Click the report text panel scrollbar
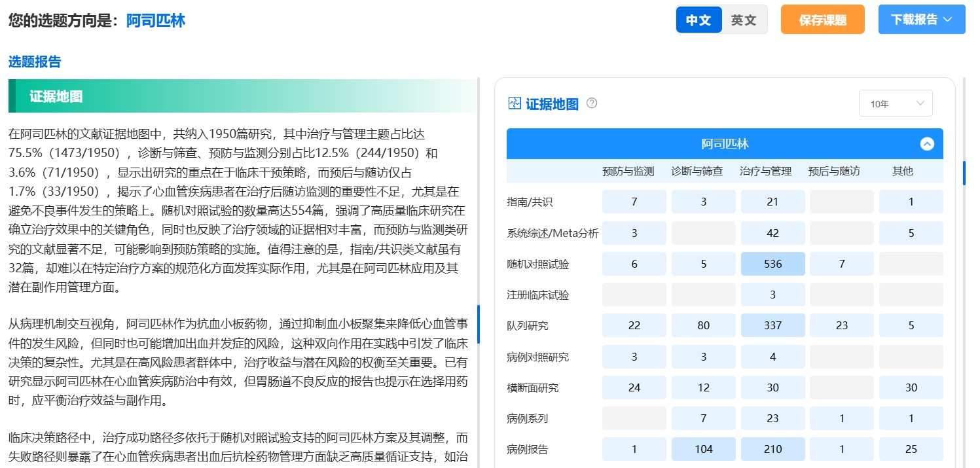 [x=479, y=324]
